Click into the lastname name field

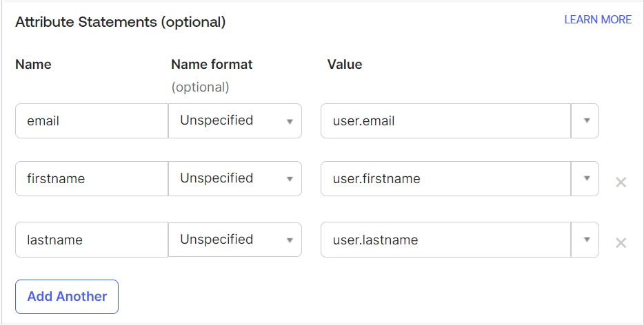coord(92,240)
